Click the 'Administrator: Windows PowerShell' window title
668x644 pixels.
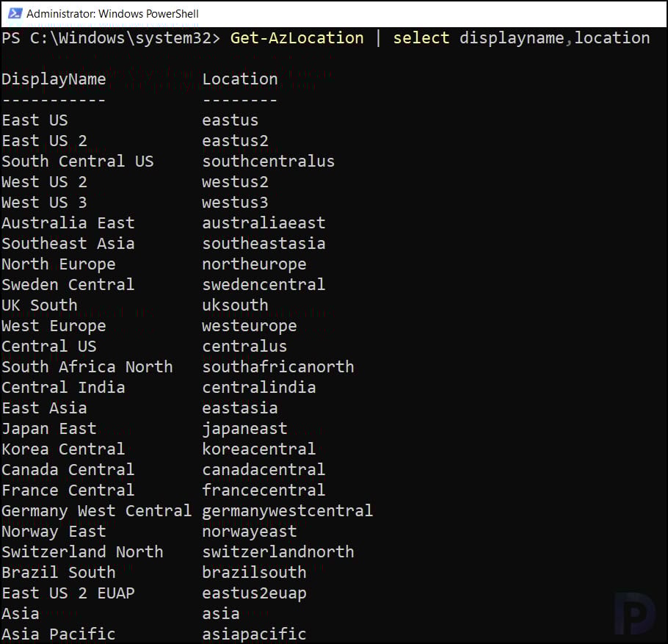pyautogui.click(x=112, y=14)
